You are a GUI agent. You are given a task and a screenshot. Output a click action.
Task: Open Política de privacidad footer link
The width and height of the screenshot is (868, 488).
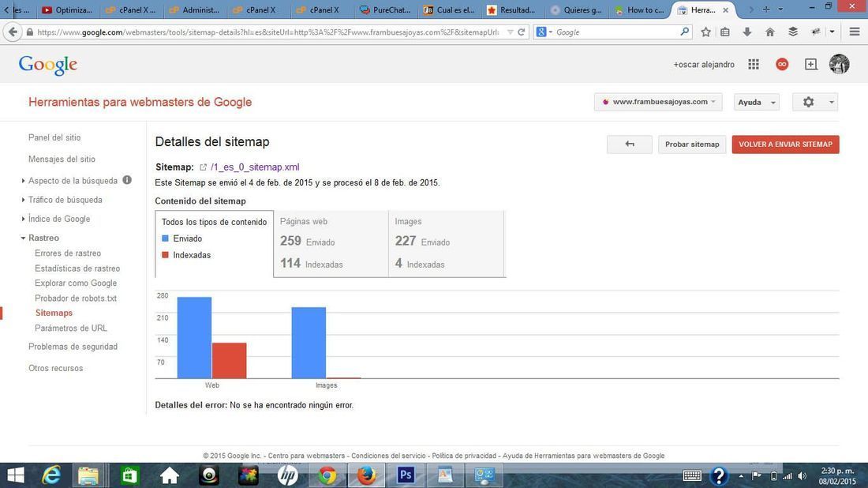(x=464, y=456)
